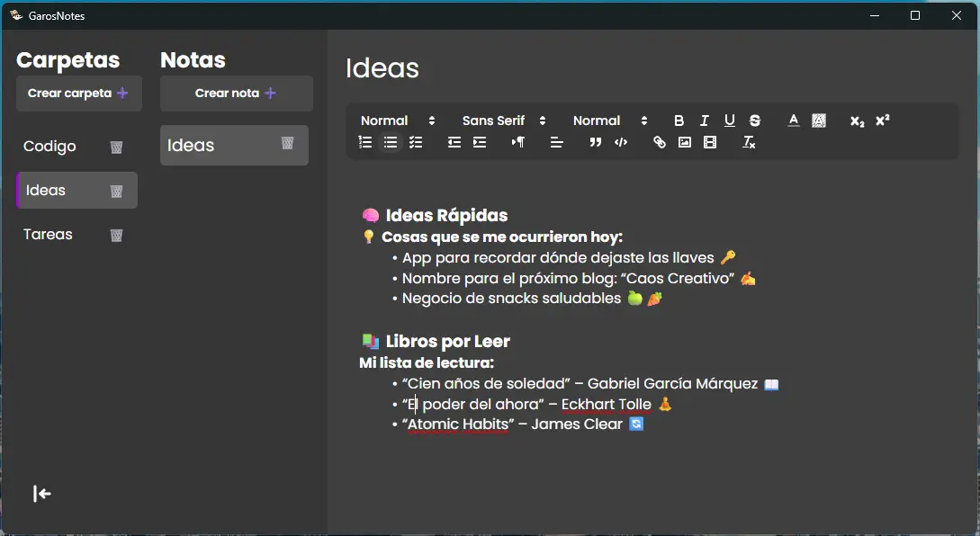The width and height of the screenshot is (980, 536).
Task: Delete the Tareas folder with its trash icon
Action: 116,236
